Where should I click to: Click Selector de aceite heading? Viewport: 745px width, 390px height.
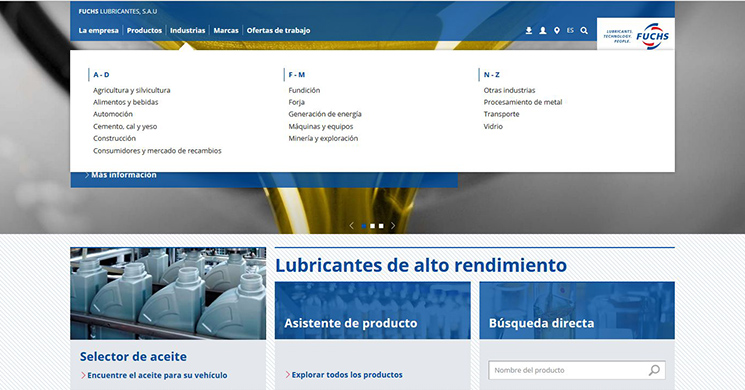[133, 357]
